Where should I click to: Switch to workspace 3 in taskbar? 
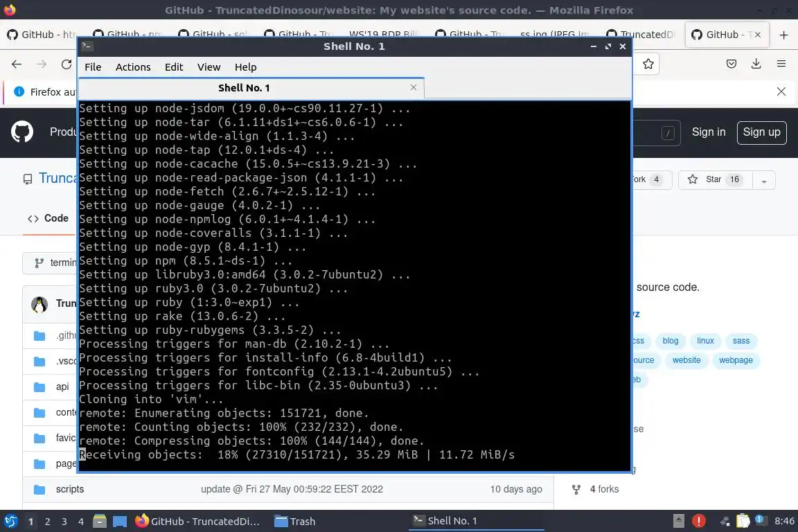pyautogui.click(x=64, y=522)
